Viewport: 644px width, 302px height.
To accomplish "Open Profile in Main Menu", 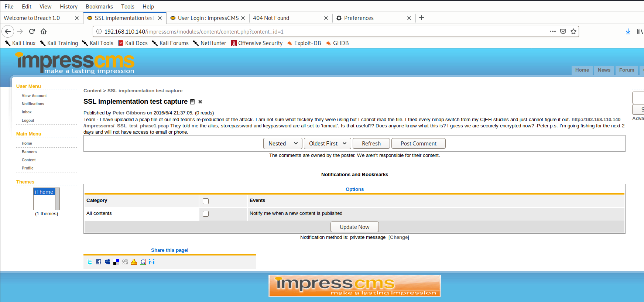I will pyautogui.click(x=27, y=168).
